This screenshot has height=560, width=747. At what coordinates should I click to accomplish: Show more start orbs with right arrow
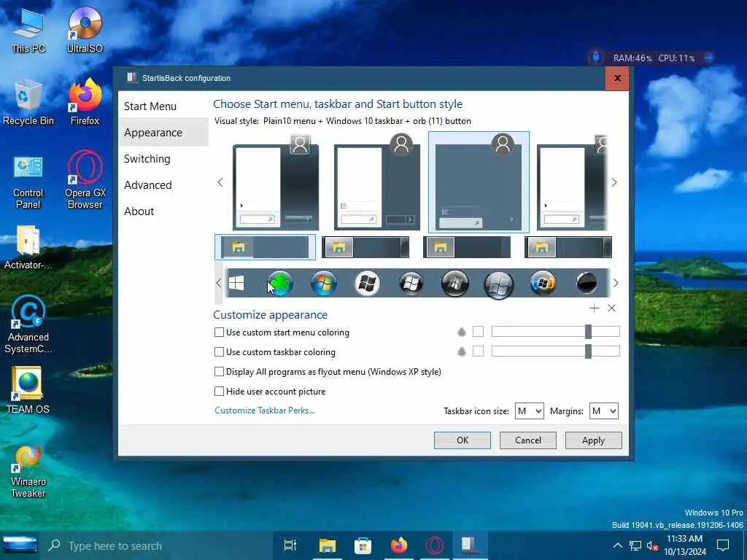(616, 284)
